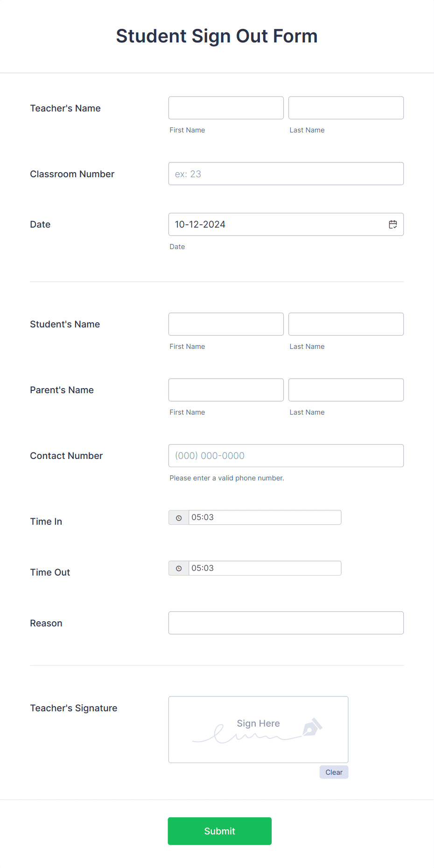
Task: Click the Teacher's First Name field
Action: click(225, 108)
